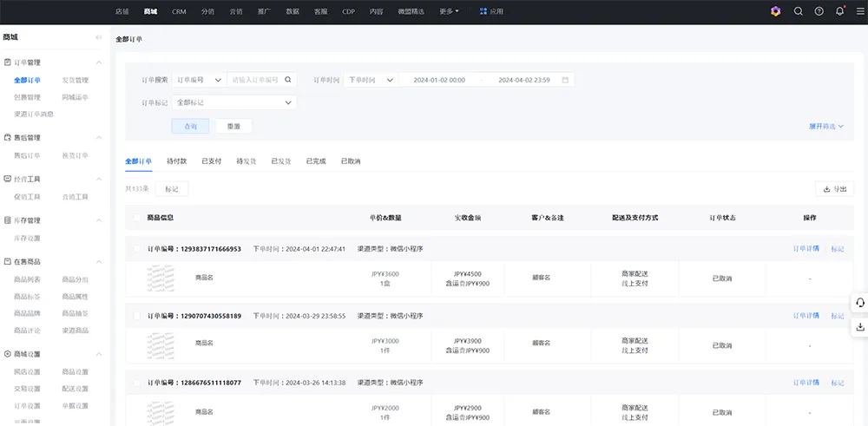Open 店铺 in the top navigation

[x=122, y=11]
